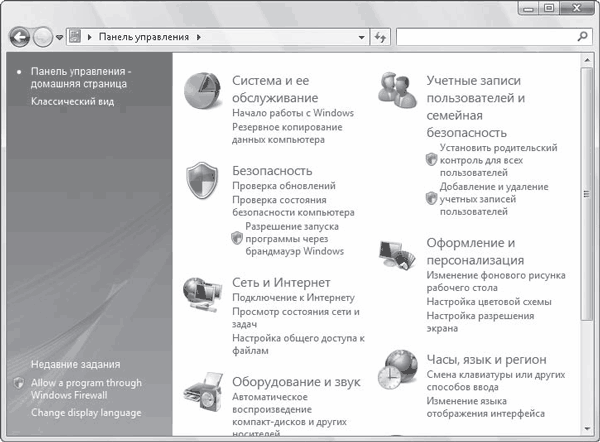
Task: Click Проверка обновлений link
Action: coord(284,186)
